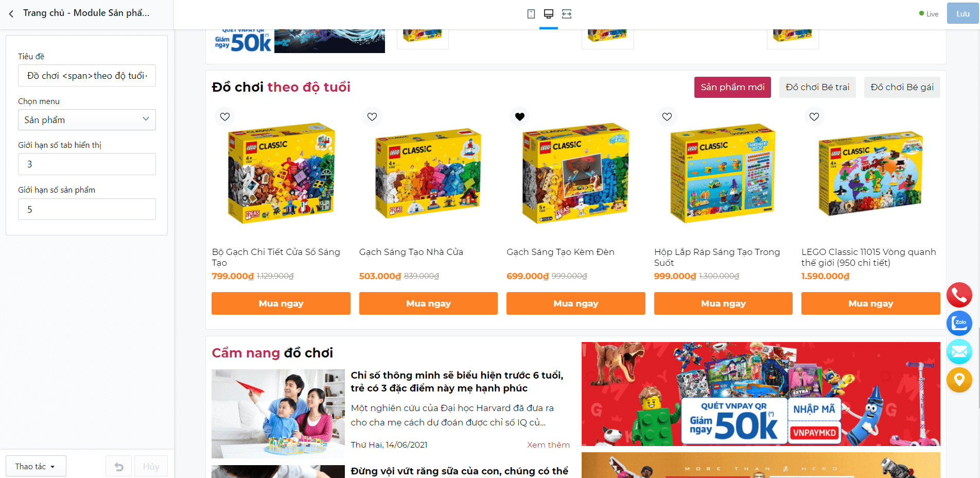Image resolution: width=980 pixels, height=478 pixels.
Task: Open the Chọn menu dropdown showing Sản phẩm
Action: click(x=87, y=120)
